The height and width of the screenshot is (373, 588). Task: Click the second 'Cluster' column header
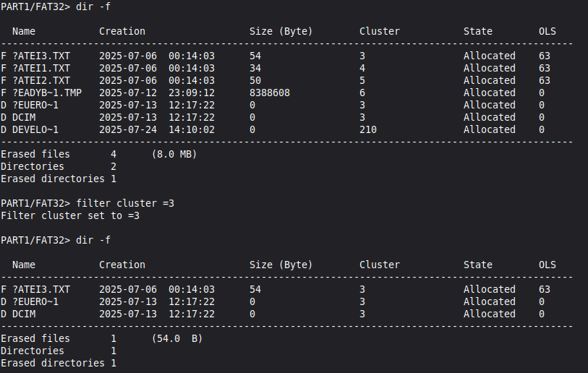(380, 265)
